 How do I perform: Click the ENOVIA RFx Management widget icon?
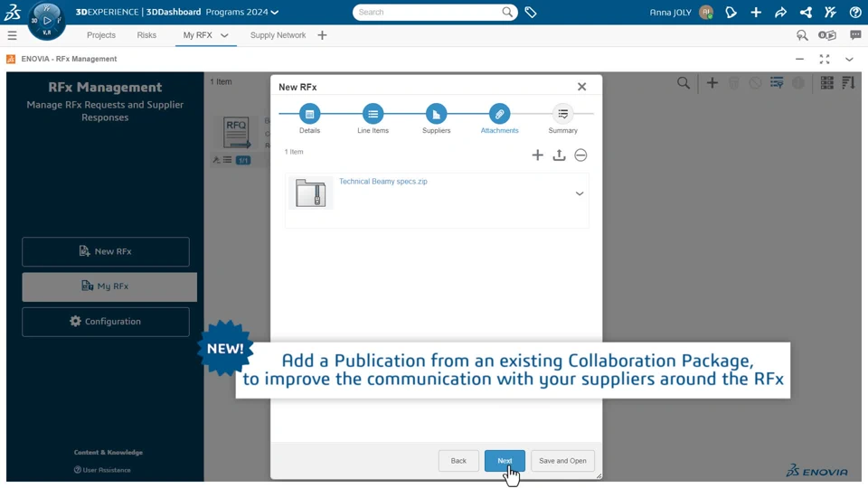pos(11,60)
